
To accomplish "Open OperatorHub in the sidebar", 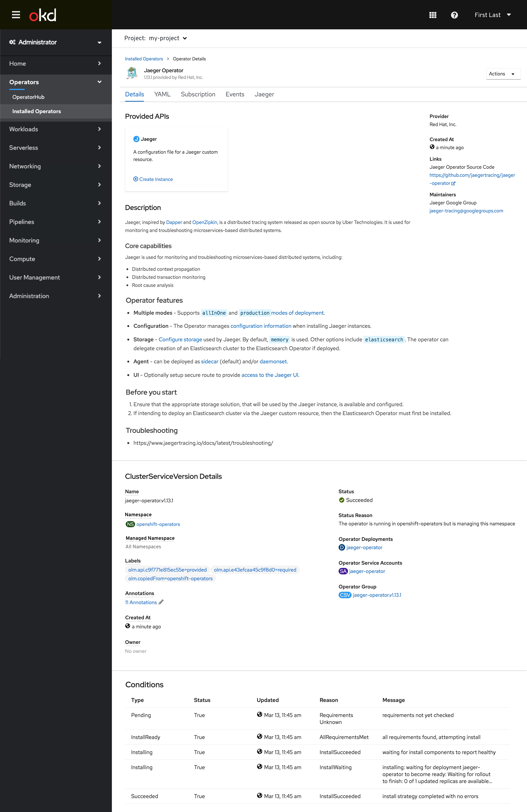I will tap(56, 97).
